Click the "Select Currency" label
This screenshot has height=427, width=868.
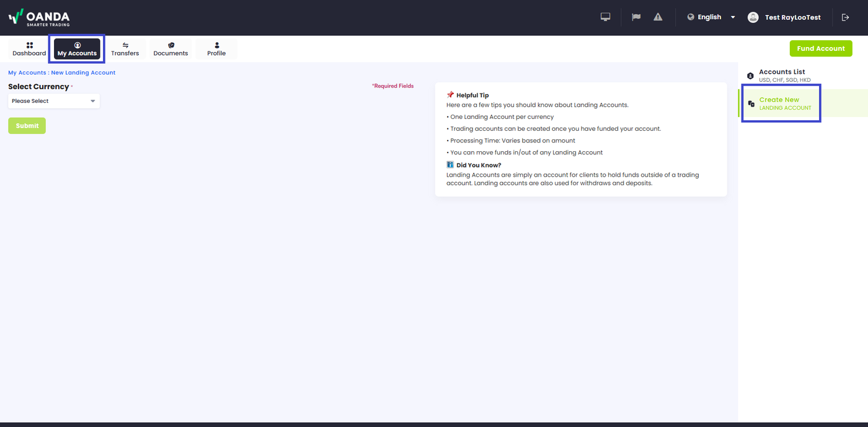coord(38,87)
